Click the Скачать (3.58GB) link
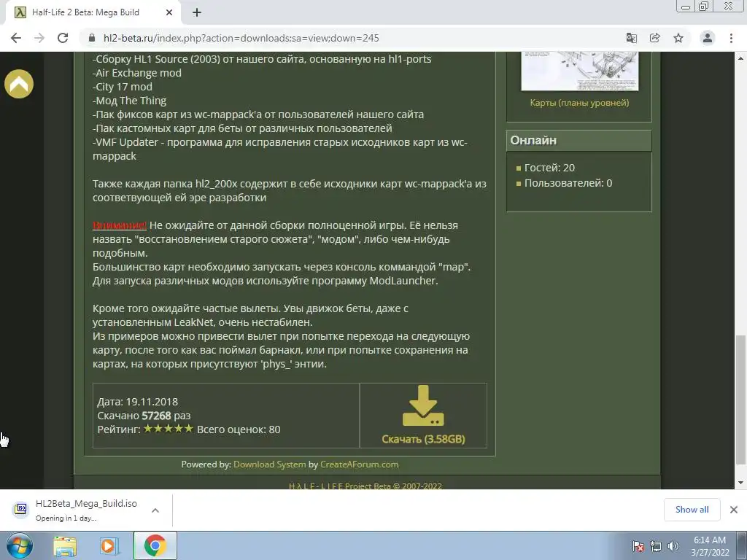747x560 pixels. click(423, 439)
